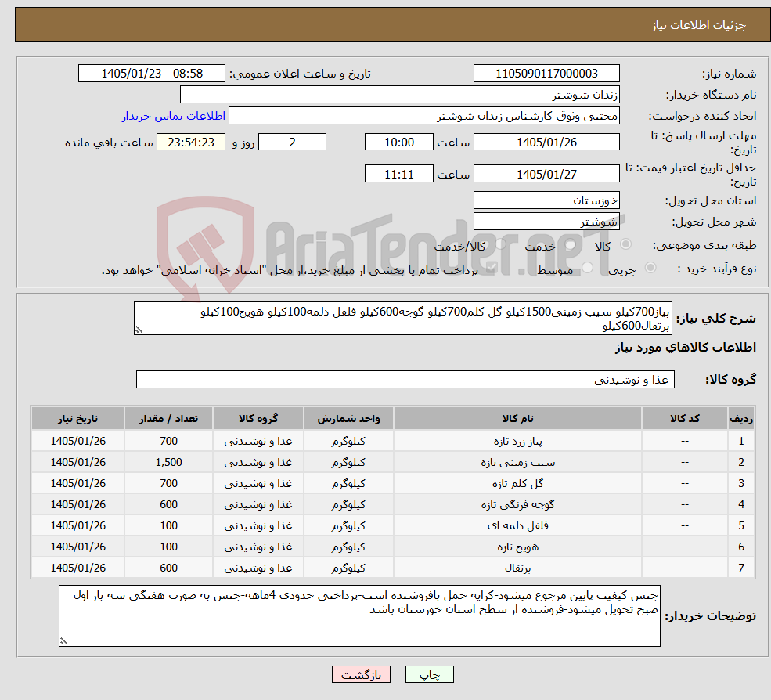Click the کد کالا column header
Screen dimensions: 771x700
coord(684,419)
